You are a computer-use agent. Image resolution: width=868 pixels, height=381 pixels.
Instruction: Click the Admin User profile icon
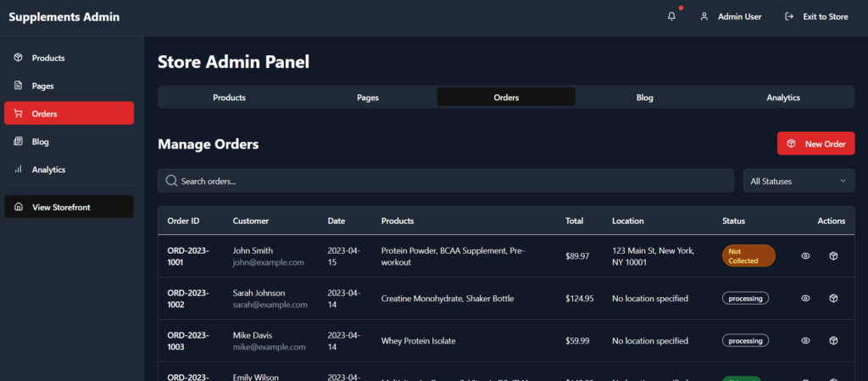704,17
